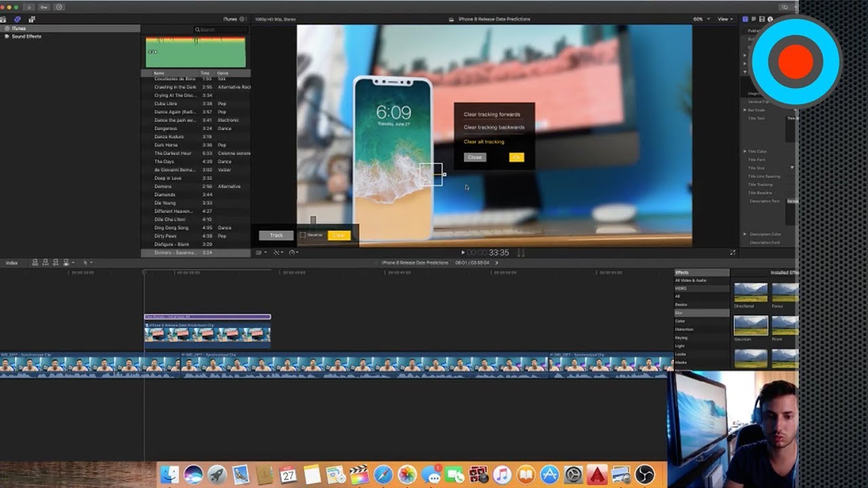Viewport: 868px width, 488px height.
Task: Select the song Cuba Libre
Action: (x=195, y=104)
